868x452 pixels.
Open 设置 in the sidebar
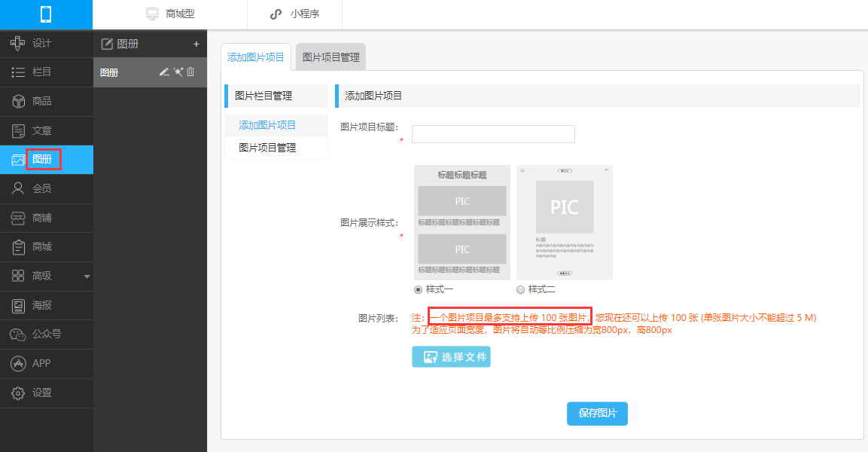pyautogui.click(x=47, y=392)
